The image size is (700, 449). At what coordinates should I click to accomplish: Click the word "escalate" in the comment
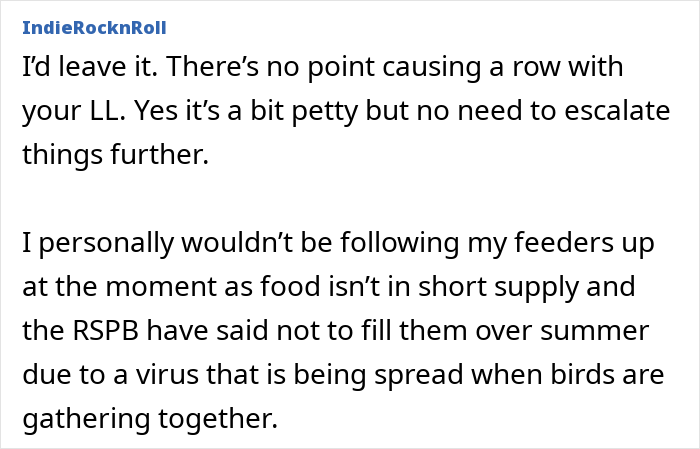[x=611, y=112]
